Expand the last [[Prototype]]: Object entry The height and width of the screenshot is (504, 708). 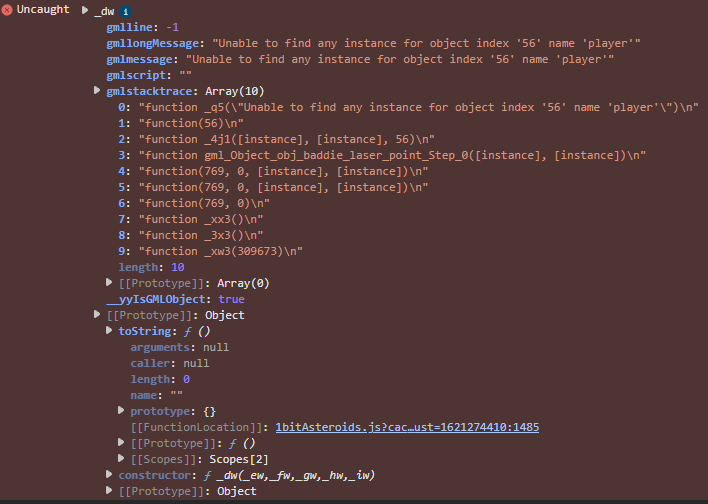pos(111,491)
